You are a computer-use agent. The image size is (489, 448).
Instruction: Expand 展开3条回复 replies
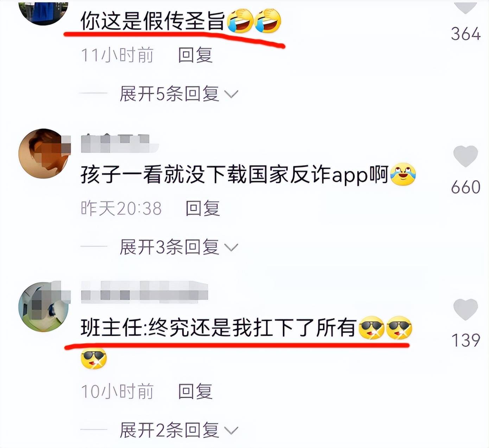pyautogui.click(x=179, y=247)
